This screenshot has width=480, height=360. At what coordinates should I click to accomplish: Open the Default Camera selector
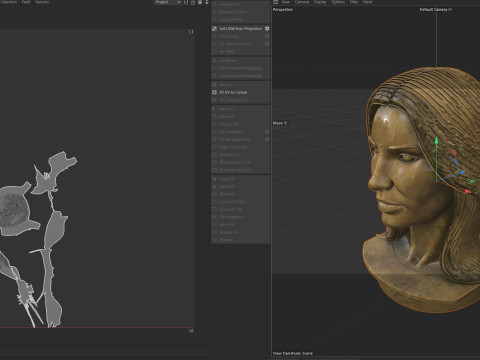tap(436, 10)
